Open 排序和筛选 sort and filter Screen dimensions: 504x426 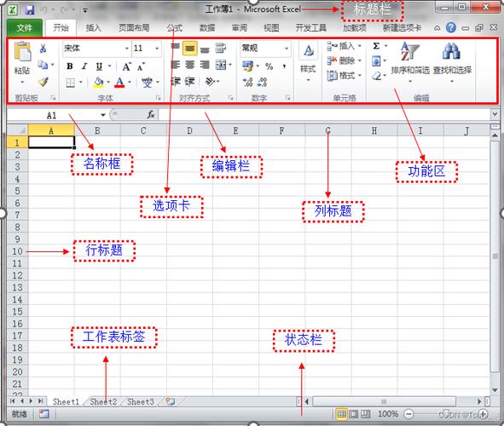point(410,61)
